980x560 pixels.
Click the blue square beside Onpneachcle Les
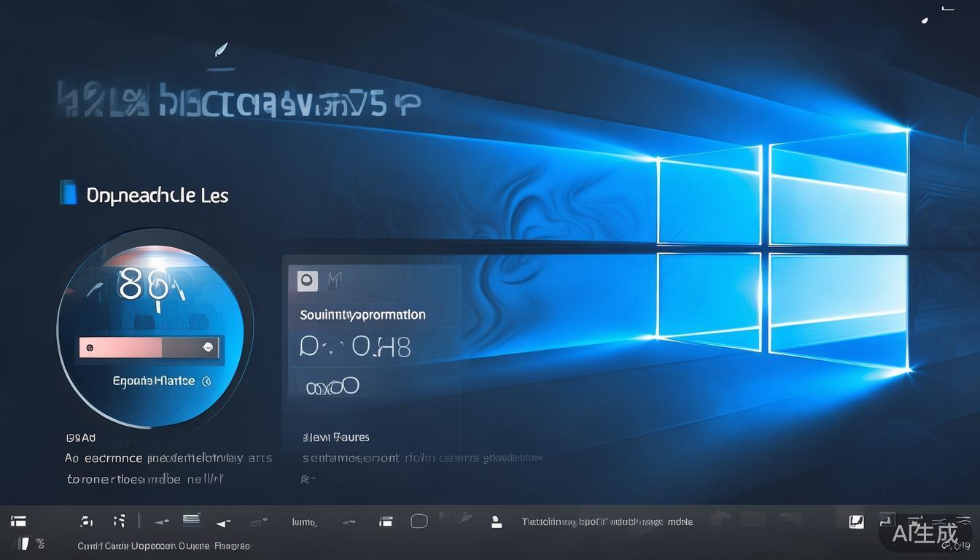(x=69, y=192)
